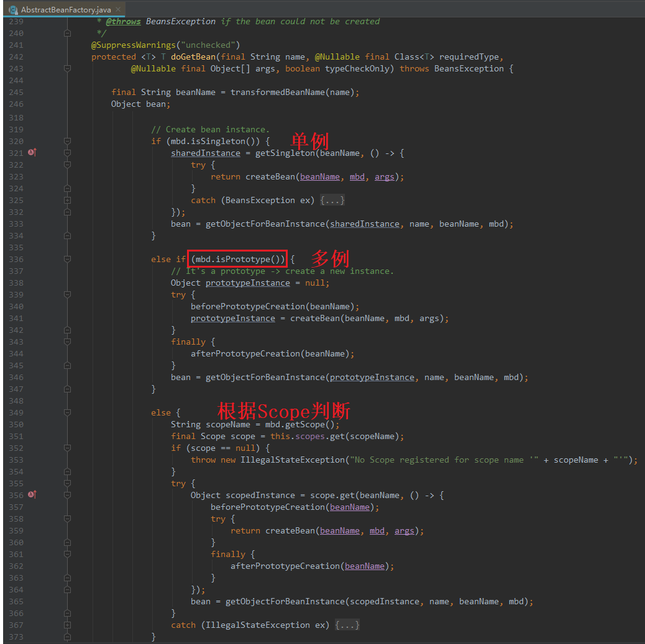The width and height of the screenshot is (645, 644).
Task: Click the lambda gutter marker at line 356
Action: point(32,495)
